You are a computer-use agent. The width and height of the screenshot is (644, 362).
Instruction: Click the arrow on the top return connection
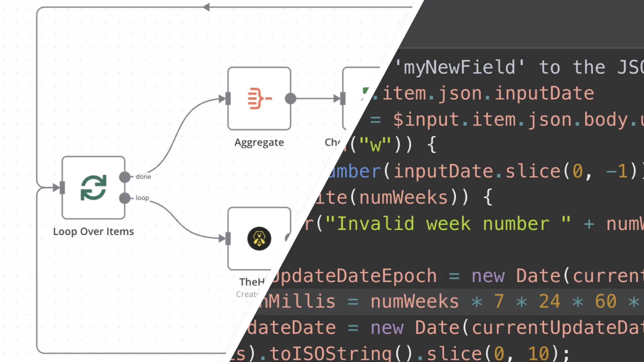tap(206, 7)
